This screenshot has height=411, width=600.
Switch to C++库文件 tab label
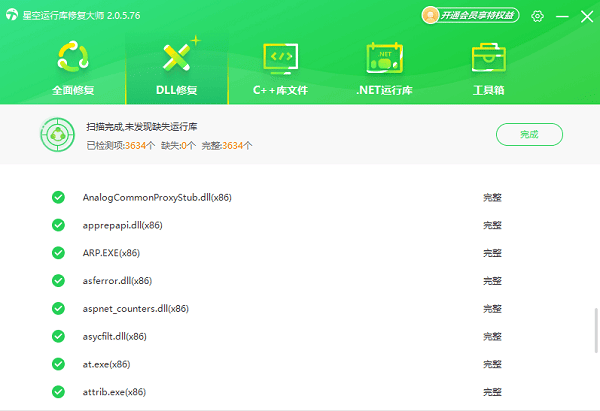pyautogui.click(x=280, y=90)
